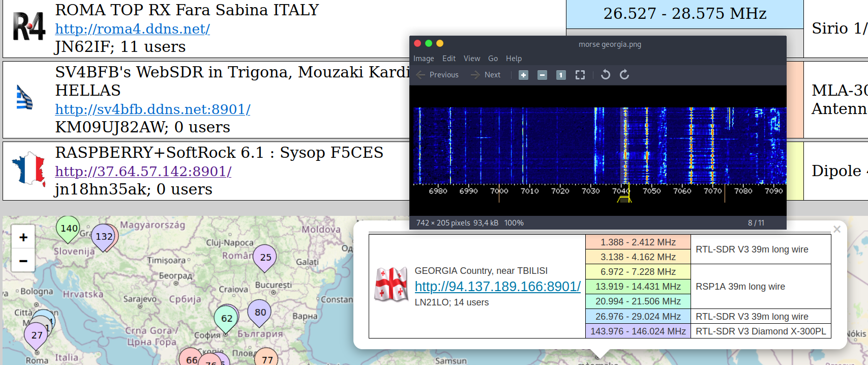The height and width of the screenshot is (365, 868).
Task: Close the Georgia map popup
Action: [837, 230]
